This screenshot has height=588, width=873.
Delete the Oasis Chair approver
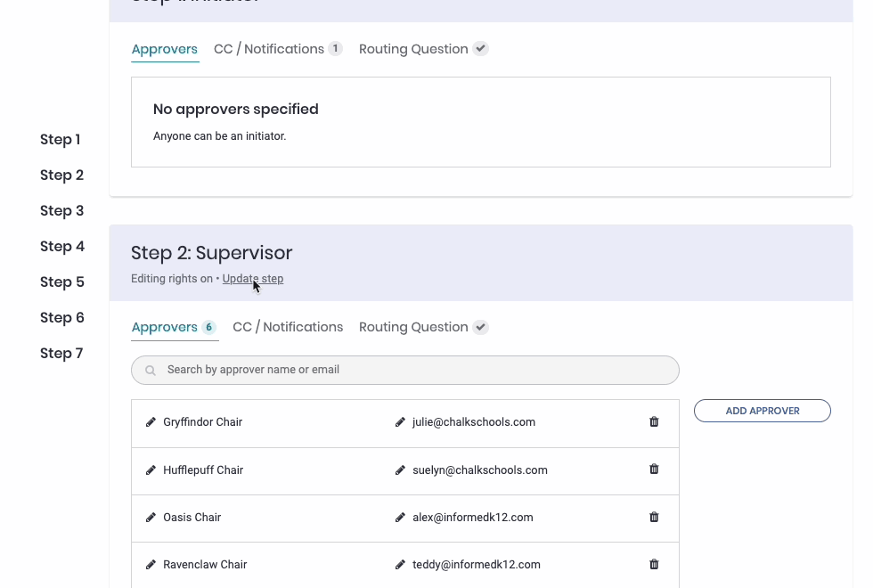coord(654,517)
